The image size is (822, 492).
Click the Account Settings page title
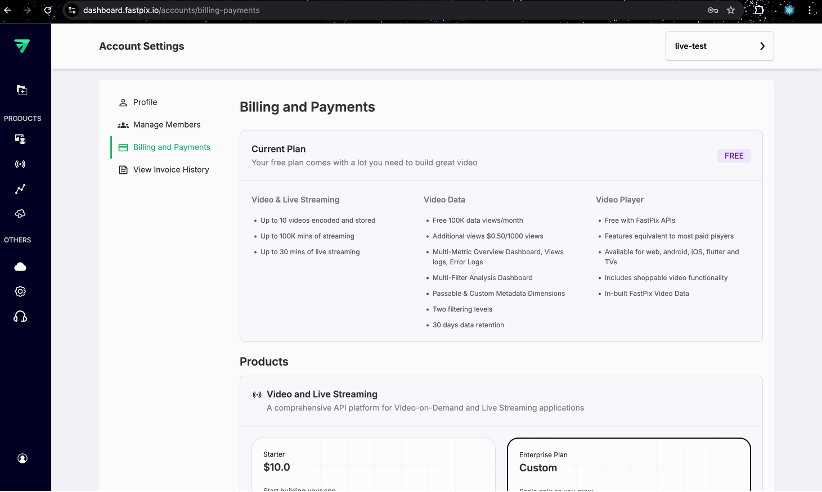click(142, 46)
